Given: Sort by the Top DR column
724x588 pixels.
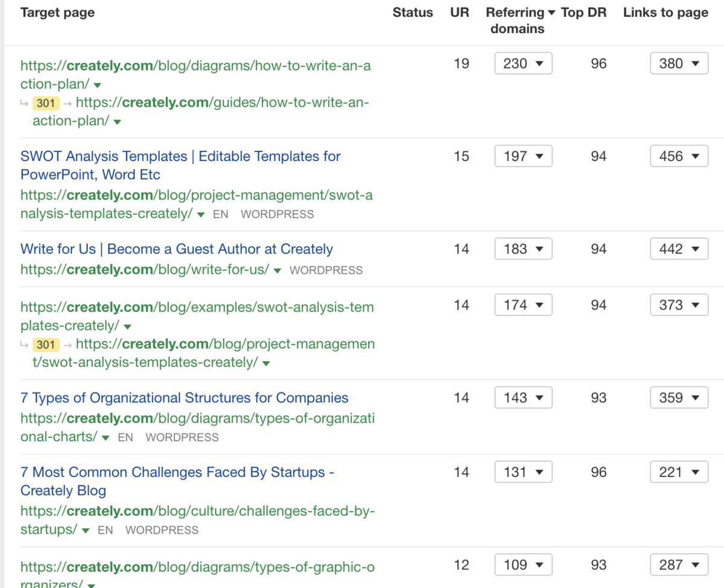Looking at the screenshot, I should click(x=583, y=13).
